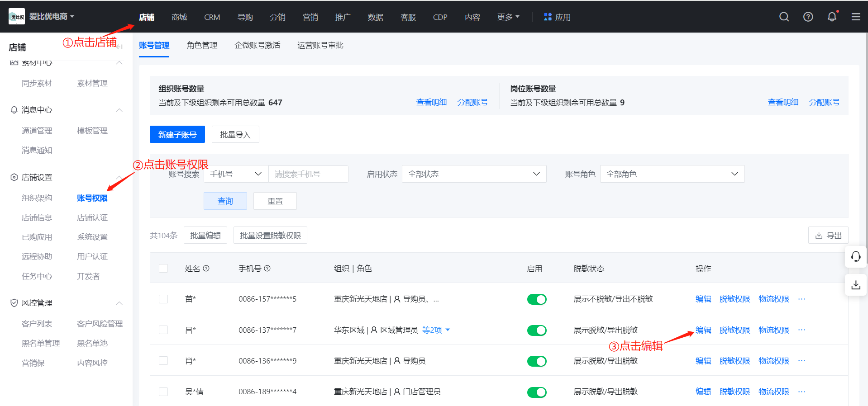Open the 客服 top menu
Viewport: 868px width, 406px height.
coord(408,17)
